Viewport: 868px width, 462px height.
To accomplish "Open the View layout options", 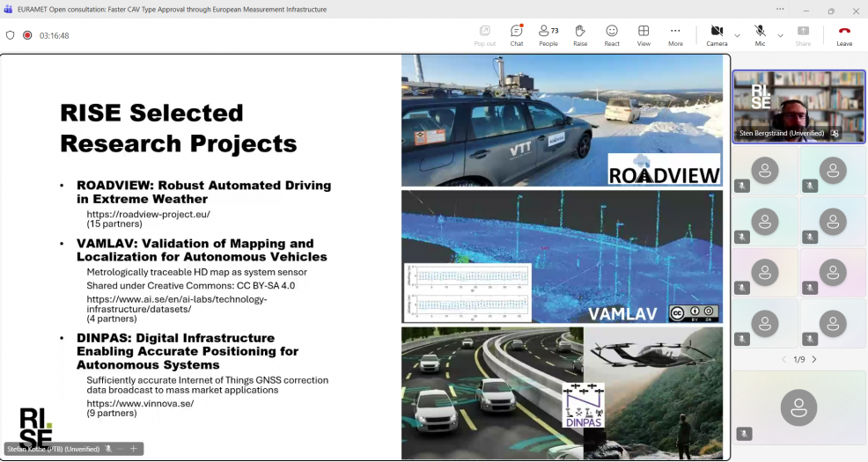I will 644,35.
